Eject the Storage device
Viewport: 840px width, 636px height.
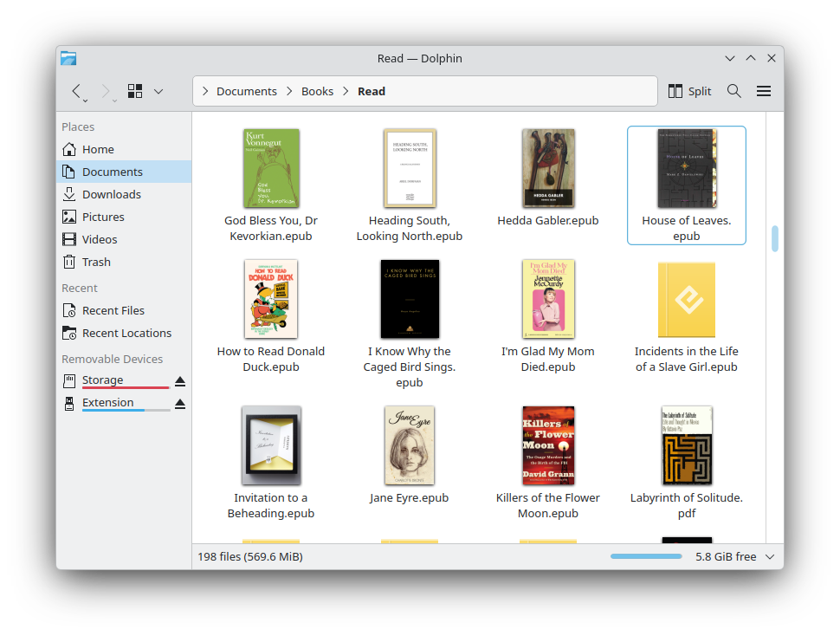tap(180, 381)
